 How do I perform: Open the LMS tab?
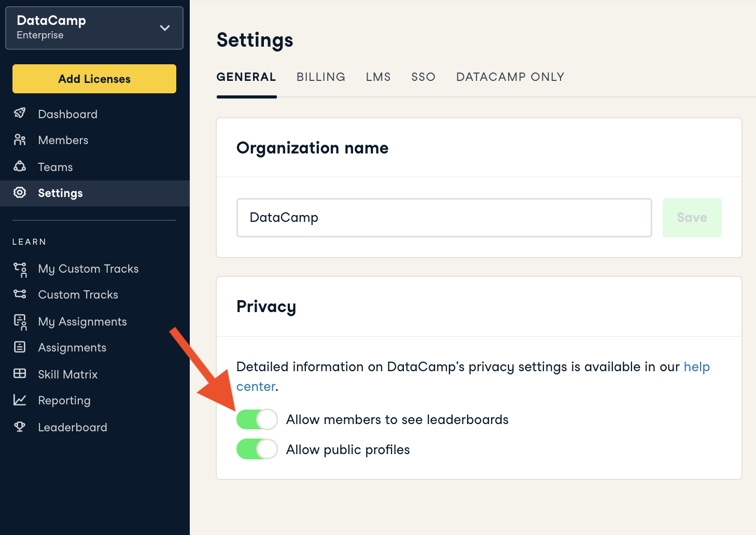pyautogui.click(x=378, y=77)
